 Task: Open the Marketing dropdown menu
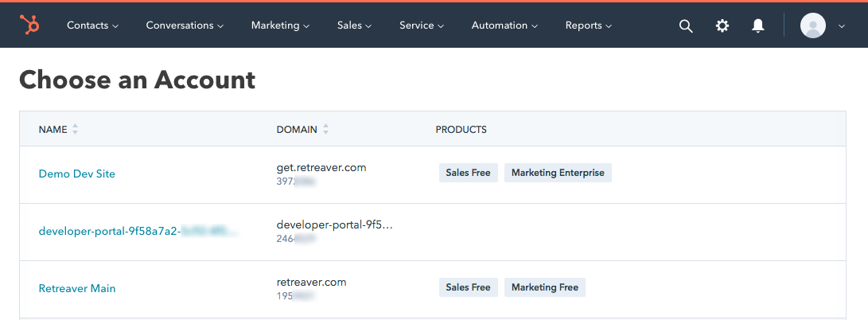pos(280,25)
